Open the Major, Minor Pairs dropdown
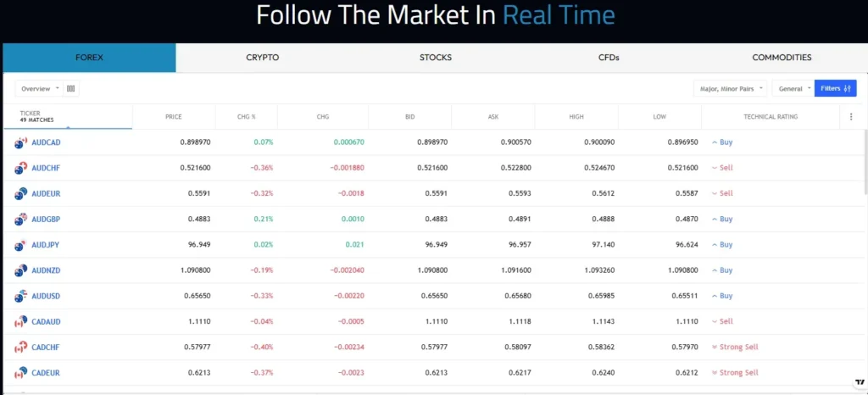868x395 pixels. (730, 88)
